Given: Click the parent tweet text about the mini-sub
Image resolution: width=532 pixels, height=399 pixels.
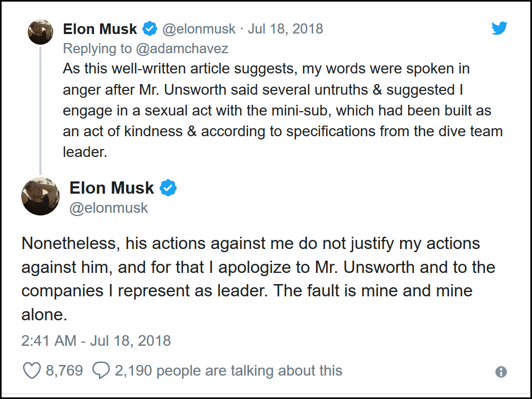Looking at the screenshot, I should (282, 110).
